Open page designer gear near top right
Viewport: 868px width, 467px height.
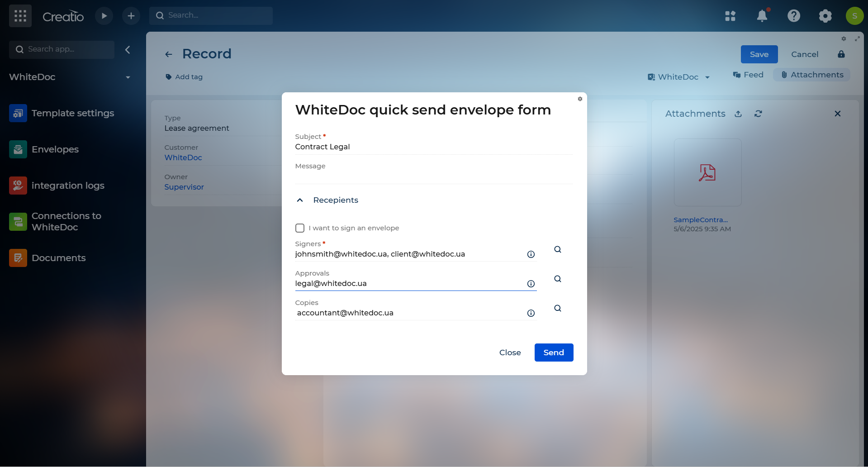click(844, 39)
